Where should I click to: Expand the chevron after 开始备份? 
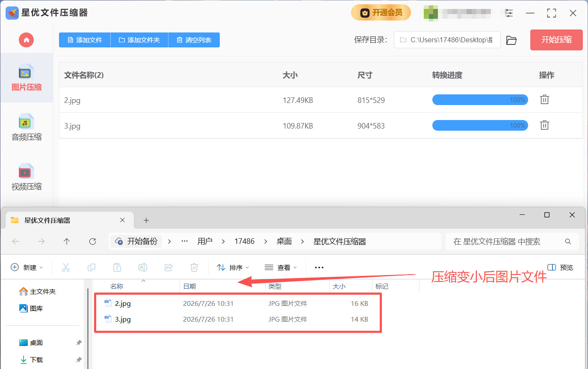click(169, 241)
